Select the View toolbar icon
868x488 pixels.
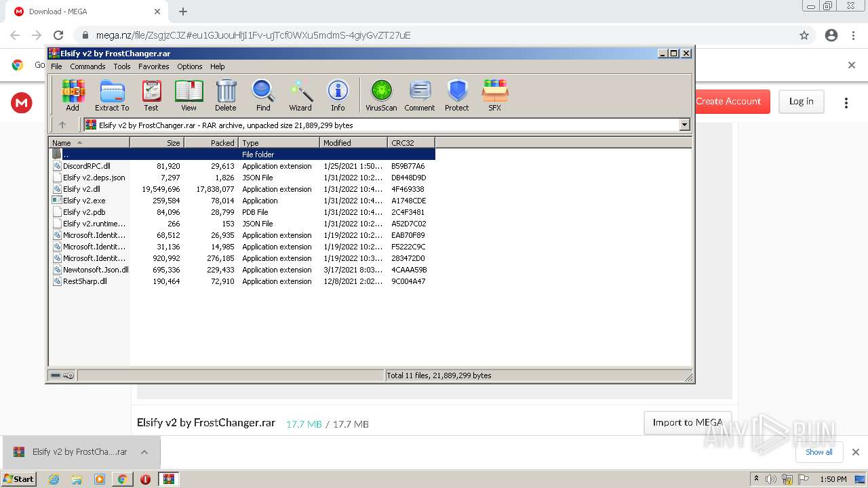(189, 95)
